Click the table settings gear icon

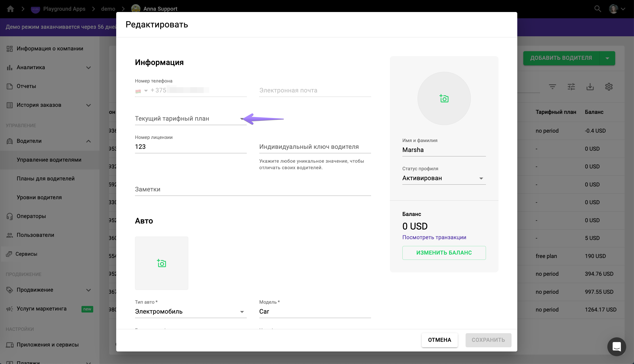pyautogui.click(x=609, y=87)
